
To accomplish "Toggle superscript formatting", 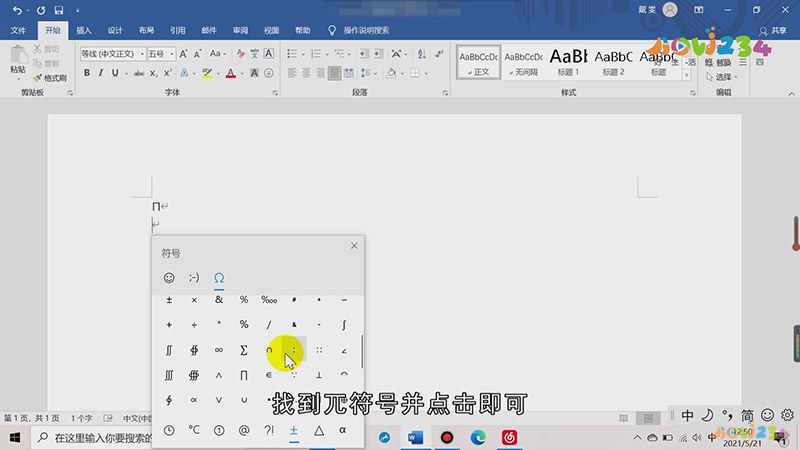I will [167, 73].
